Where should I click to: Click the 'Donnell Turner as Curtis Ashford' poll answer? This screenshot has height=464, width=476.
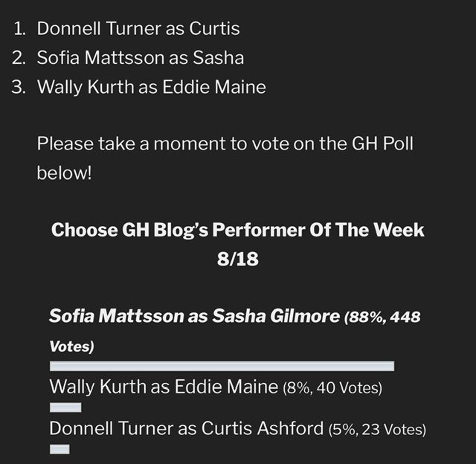pyautogui.click(x=187, y=428)
